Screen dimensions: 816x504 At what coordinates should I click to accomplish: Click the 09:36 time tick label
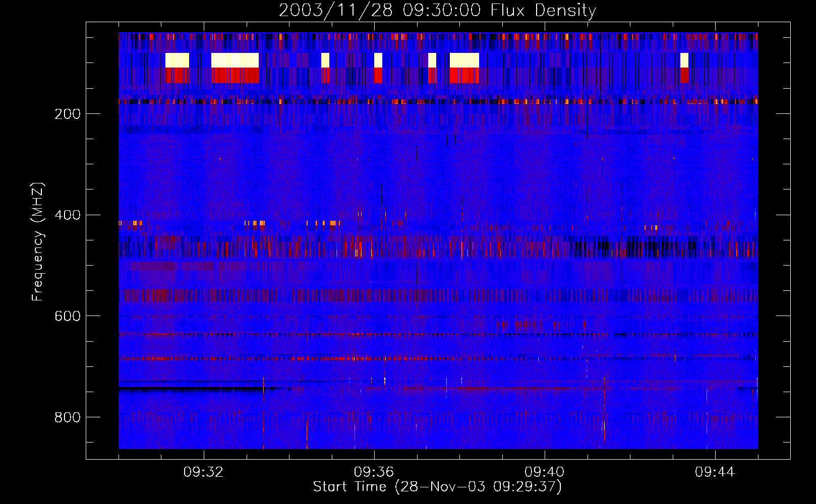tap(374, 472)
